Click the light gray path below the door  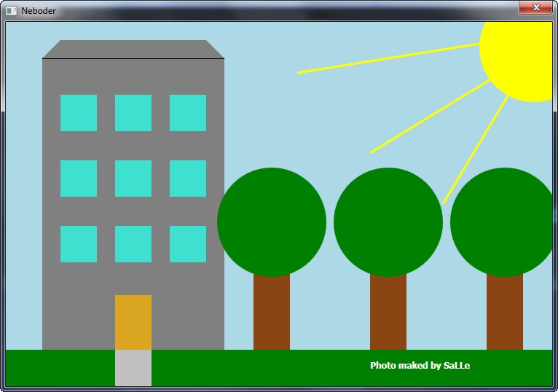click(x=133, y=368)
